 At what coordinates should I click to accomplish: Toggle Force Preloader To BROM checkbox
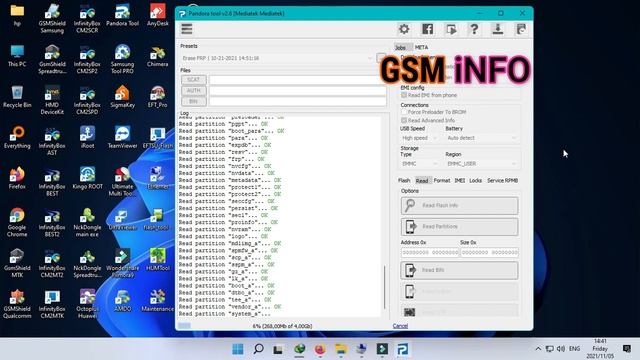point(404,112)
